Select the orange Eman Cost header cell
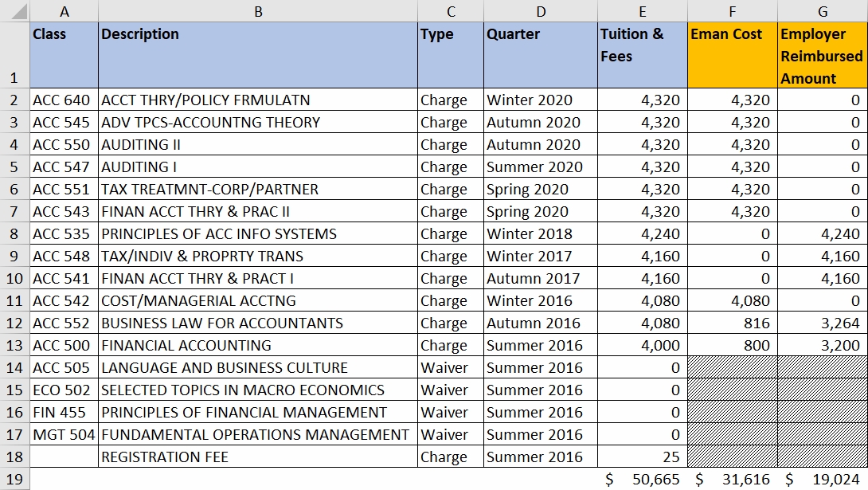This screenshot has height=490, width=868. pyautogui.click(x=732, y=56)
